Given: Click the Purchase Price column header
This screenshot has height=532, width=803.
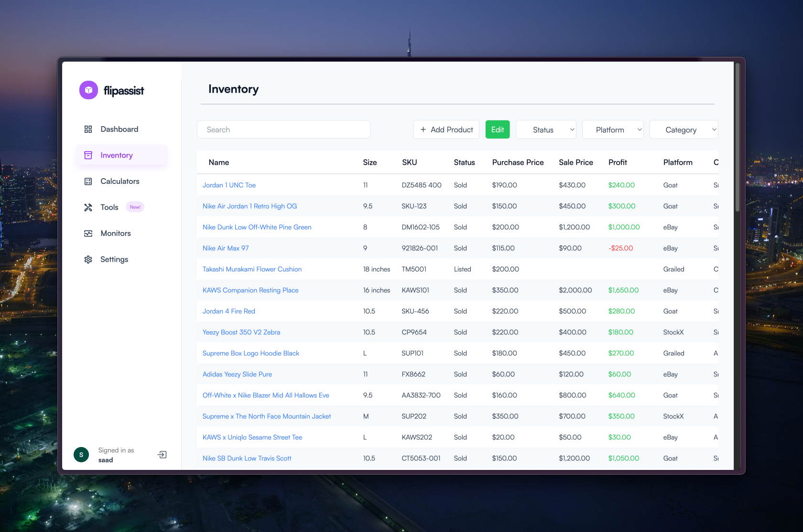Looking at the screenshot, I should coord(518,162).
